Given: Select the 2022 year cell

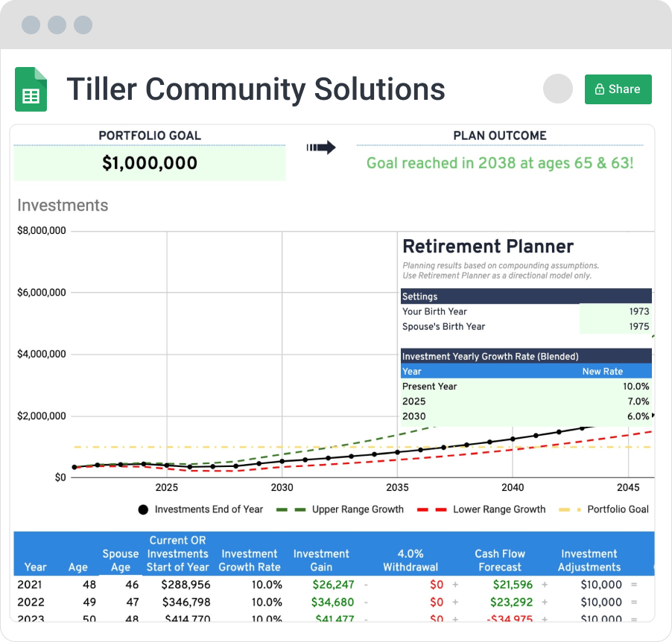Looking at the screenshot, I should (x=31, y=603).
